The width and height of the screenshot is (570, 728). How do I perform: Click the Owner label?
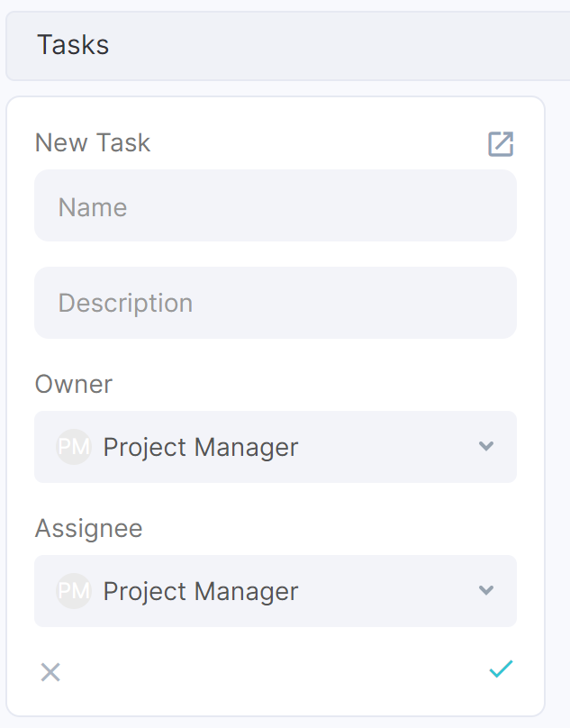[x=74, y=385]
